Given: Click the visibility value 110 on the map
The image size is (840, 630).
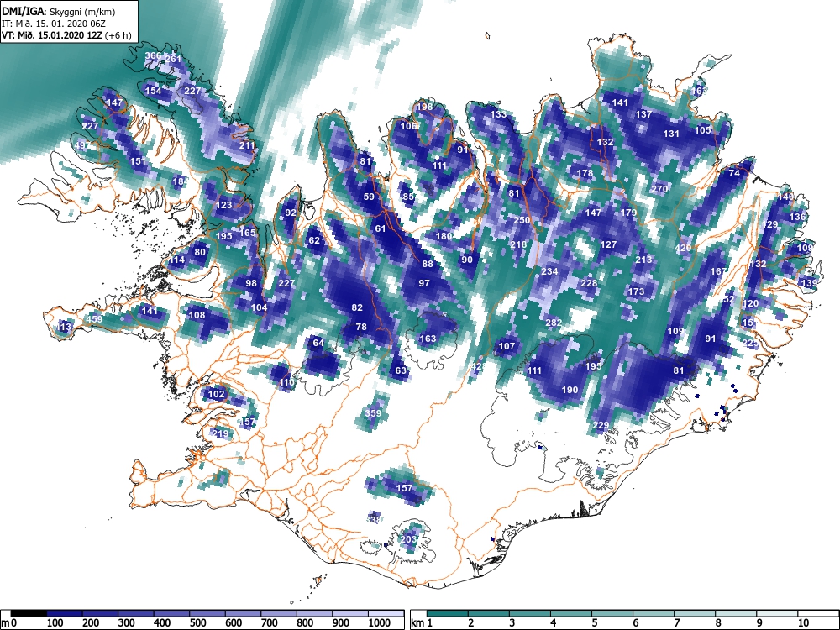Looking at the screenshot, I should click(286, 382).
